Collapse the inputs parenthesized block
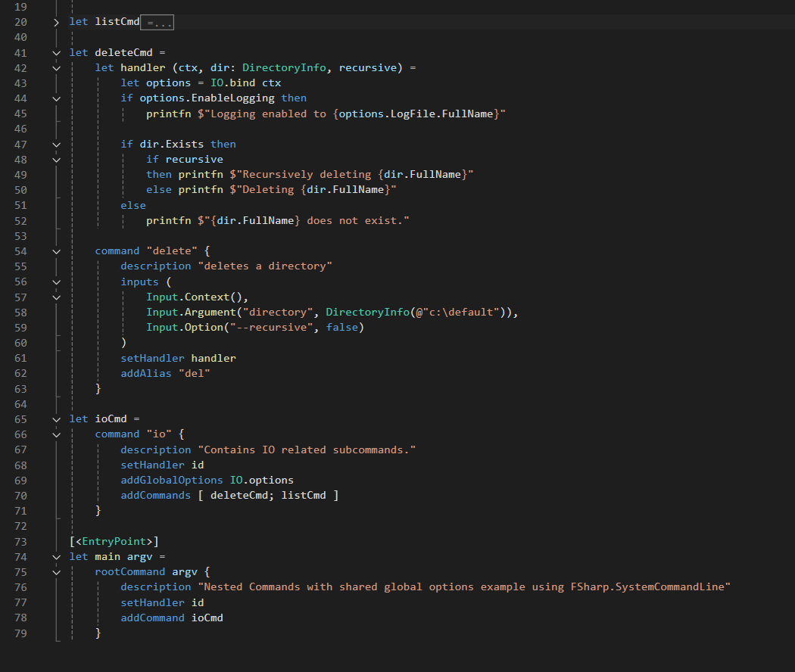Image resolution: width=795 pixels, height=672 pixels. point(56,282)
